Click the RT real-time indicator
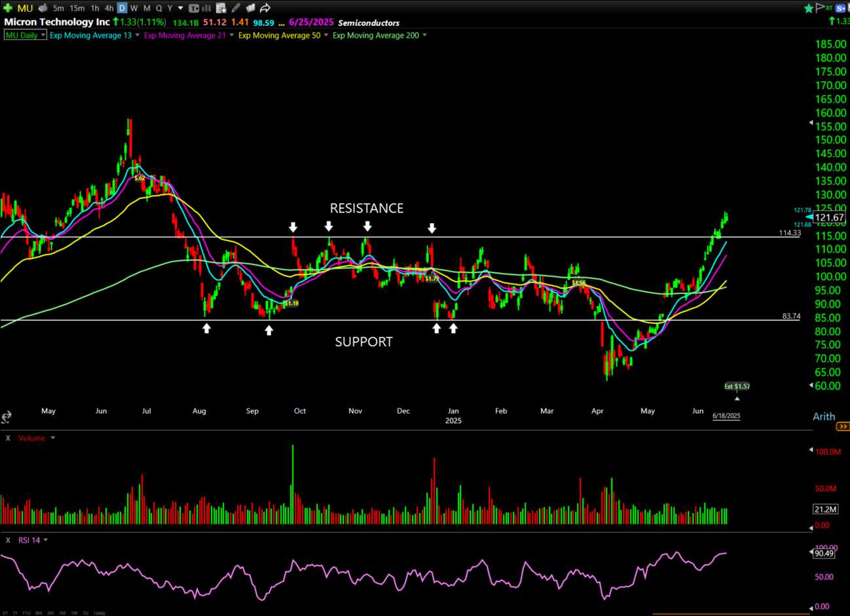This screenshot has height=616, width=850. (x=829, y=8)
